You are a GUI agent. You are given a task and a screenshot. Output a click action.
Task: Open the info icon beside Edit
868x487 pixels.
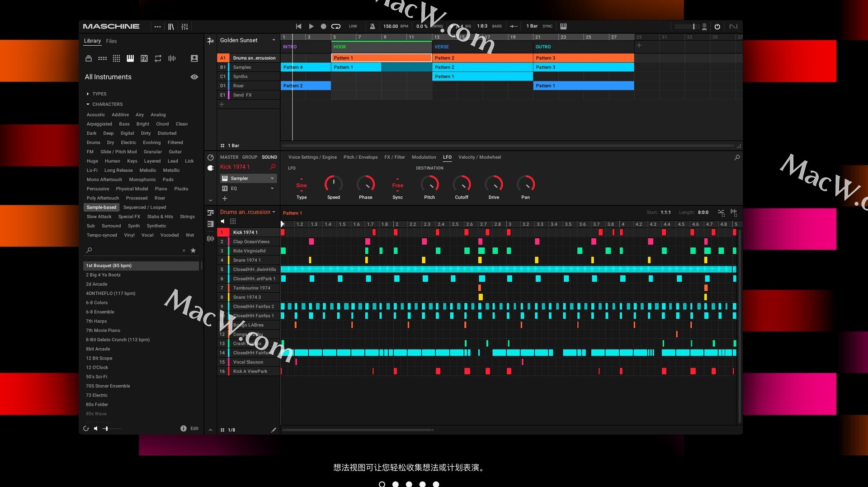click(x=183, y=429)
